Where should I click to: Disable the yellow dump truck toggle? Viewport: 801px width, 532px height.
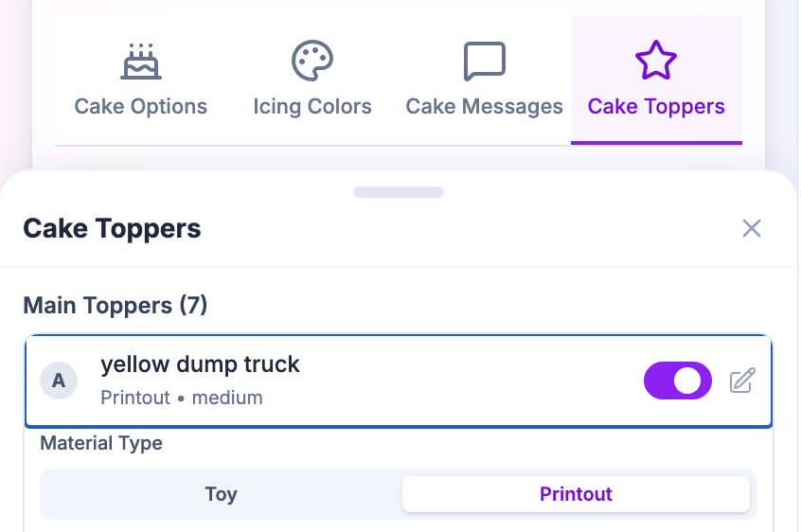677,381
